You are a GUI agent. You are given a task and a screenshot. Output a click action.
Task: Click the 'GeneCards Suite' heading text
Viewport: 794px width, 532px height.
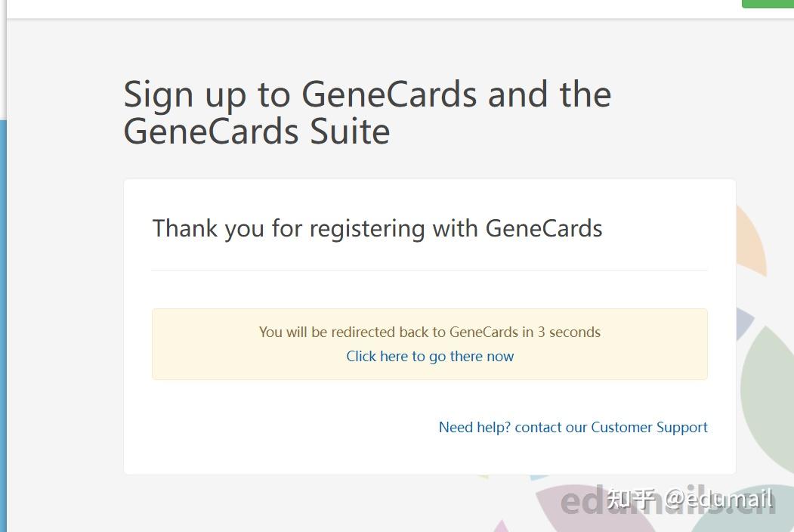(256, 131)
